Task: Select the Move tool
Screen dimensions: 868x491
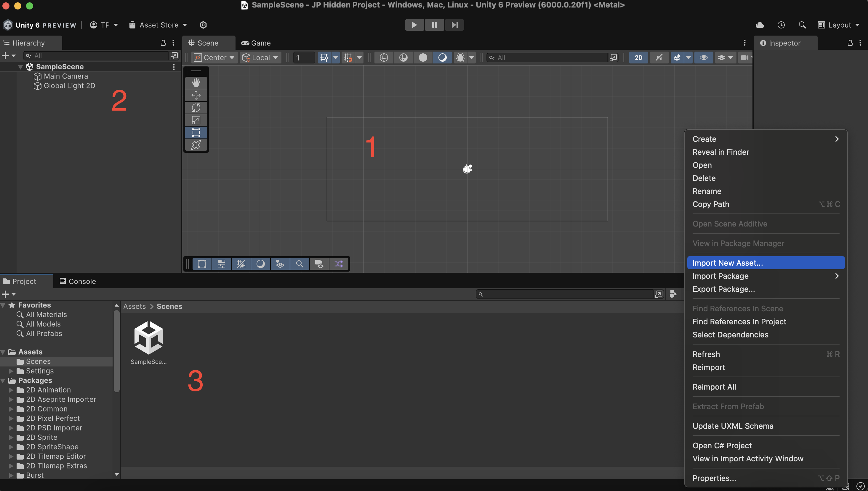Action: click(196, 95)
